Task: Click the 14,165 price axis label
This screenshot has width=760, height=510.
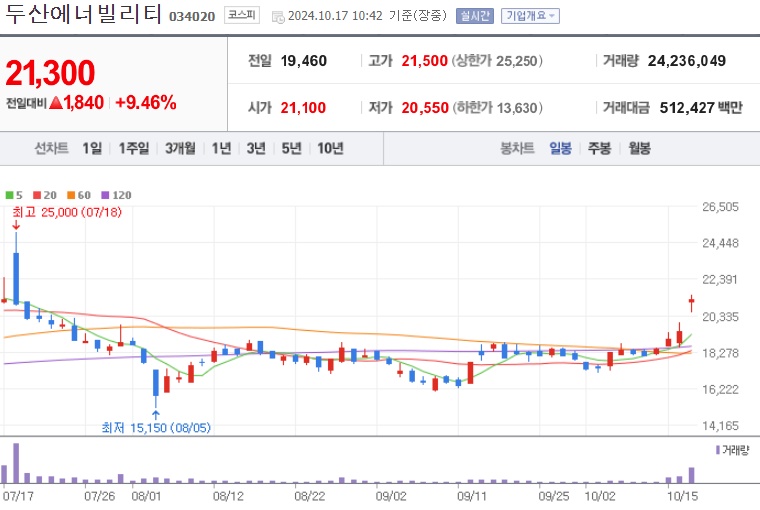Action: [x=721, y=426]
